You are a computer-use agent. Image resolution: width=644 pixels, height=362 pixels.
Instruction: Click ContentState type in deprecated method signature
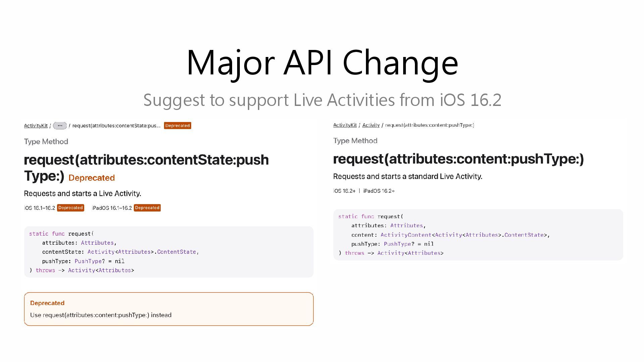(x=176, y=252)
